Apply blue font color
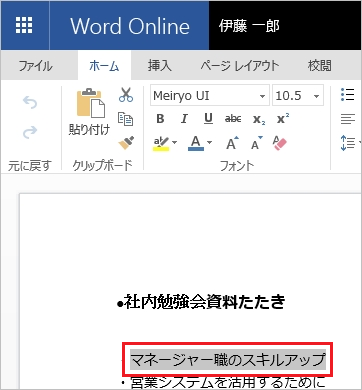Viewport: 362px width, 390px height. tap(196, 143)
